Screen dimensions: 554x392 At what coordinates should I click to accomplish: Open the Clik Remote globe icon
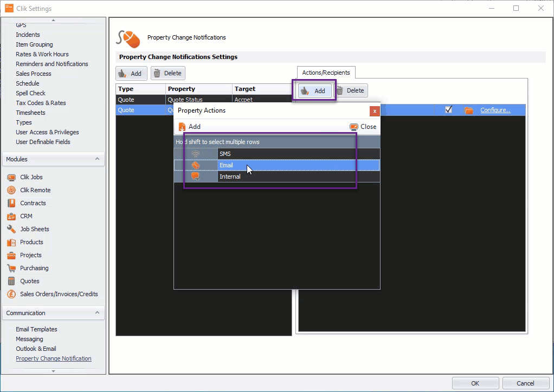[x=11, y=190]
